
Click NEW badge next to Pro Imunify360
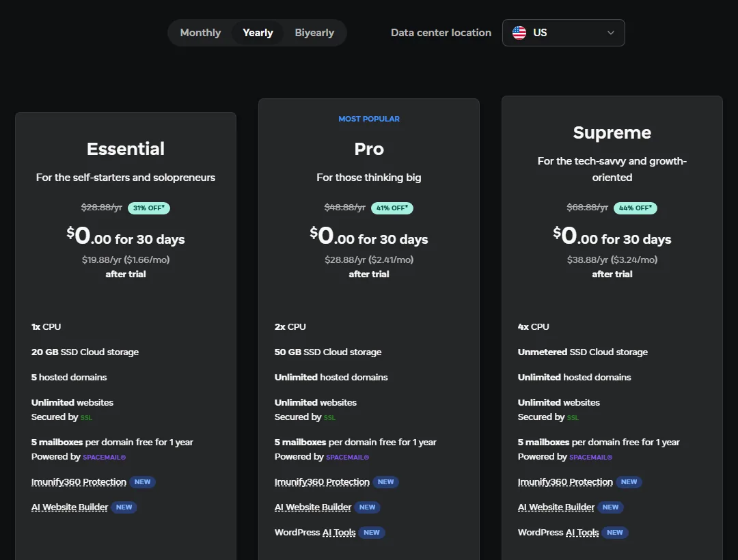point(386,482)
